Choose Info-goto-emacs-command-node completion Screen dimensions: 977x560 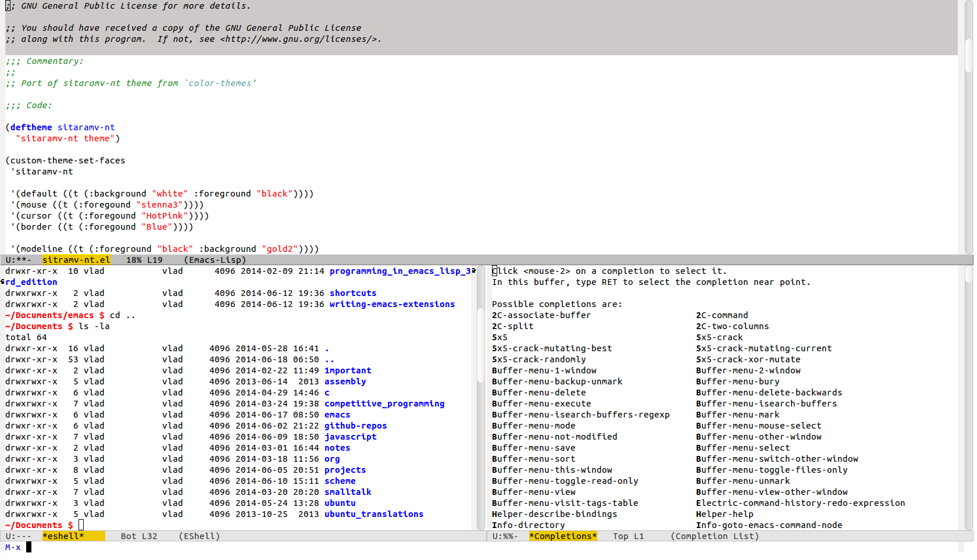point(769,525)
